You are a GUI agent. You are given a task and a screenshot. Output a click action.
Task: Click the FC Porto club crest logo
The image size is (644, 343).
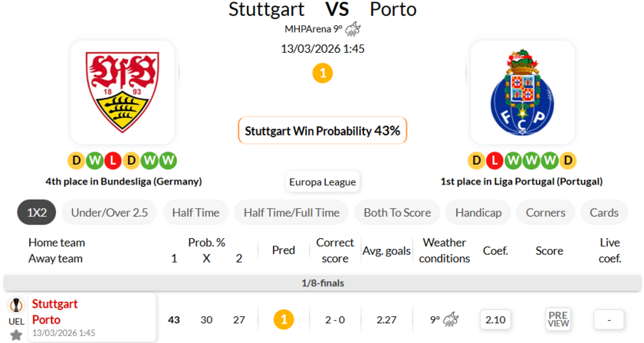coord(522,92)
